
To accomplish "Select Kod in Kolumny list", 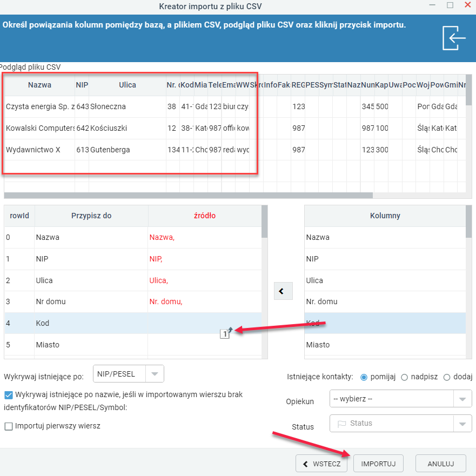I will pos(385,323).
